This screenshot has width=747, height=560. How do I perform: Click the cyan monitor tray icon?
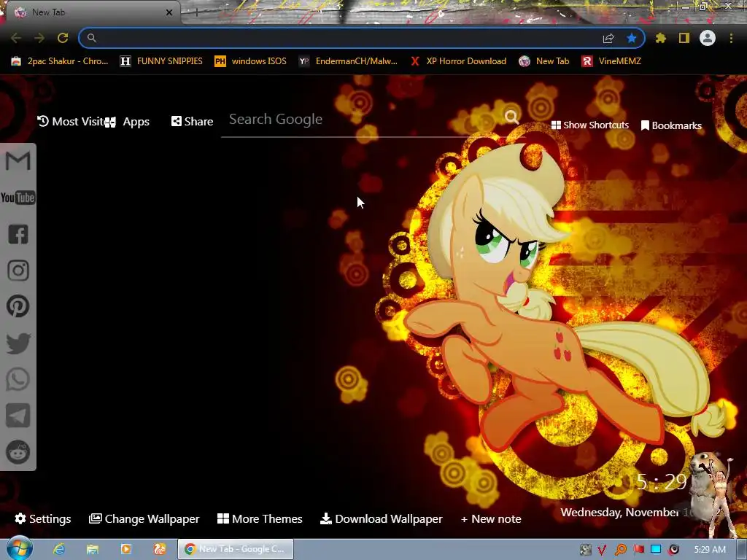656,549
